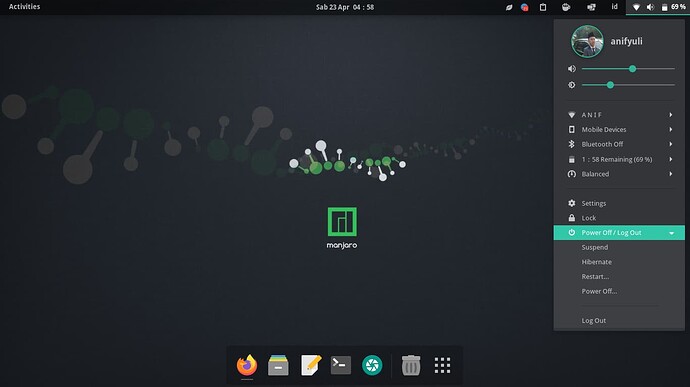Expand the Bluetooth Off submenu
Viewport: 690px width, 387px height.
(620, 144)
